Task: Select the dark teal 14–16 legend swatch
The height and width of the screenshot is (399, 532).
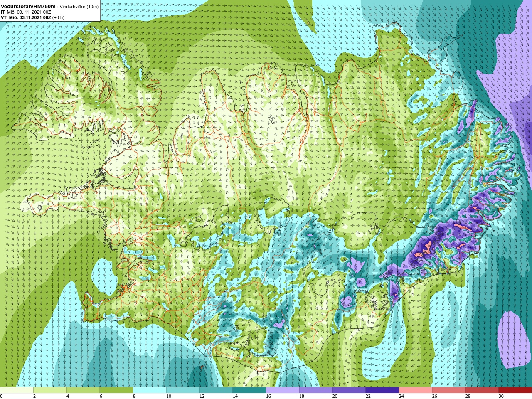Action: (x=249, y=390)
